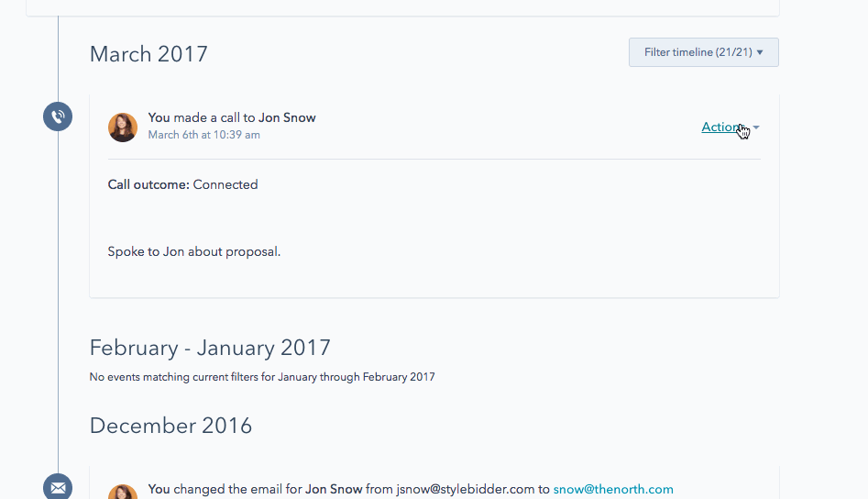Click the note 'Spoke to Jon about proposal.'

(x=193, y=251)
